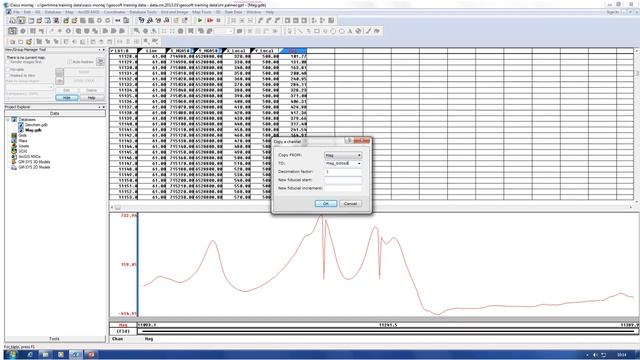
Task: Close the View/Group Manager Tool panel
Action: tap(103, 50)
